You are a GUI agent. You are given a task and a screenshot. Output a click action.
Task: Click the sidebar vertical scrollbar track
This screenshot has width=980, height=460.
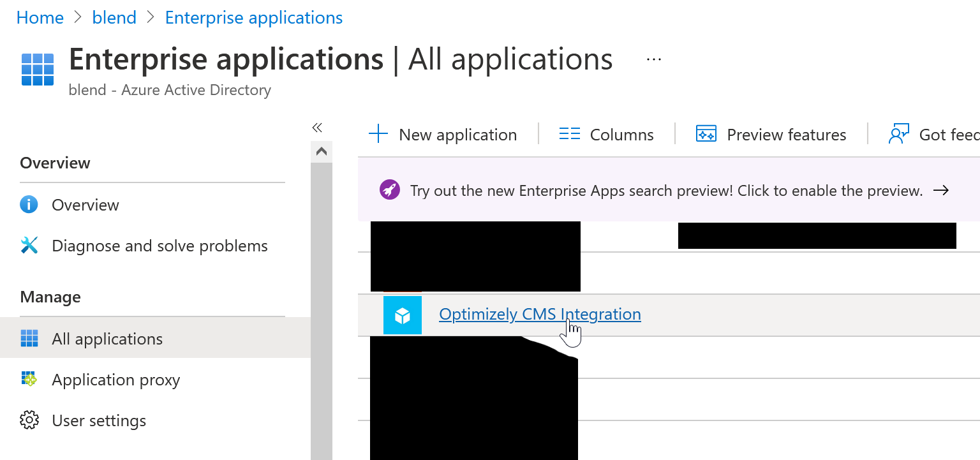[x=322, y=311]
